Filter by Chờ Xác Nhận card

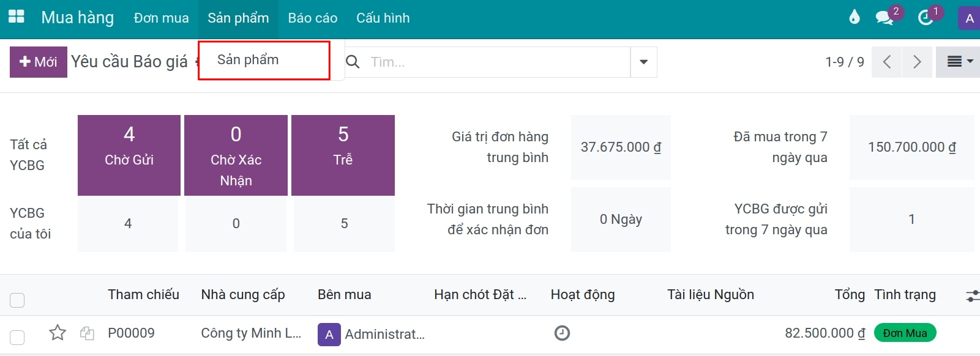[236, 155]
